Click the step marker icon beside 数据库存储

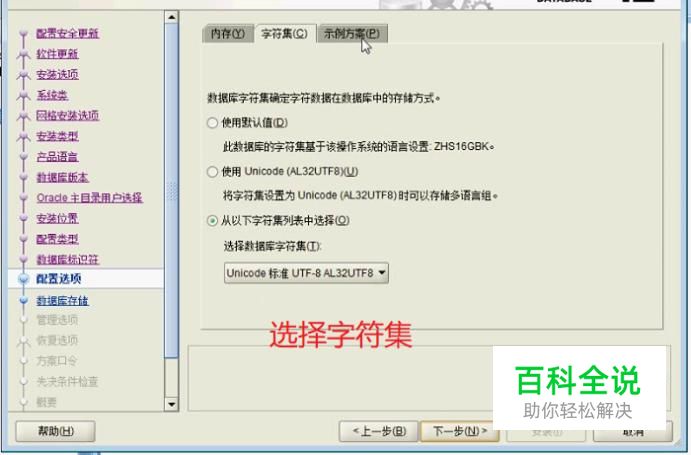point(23,301)
